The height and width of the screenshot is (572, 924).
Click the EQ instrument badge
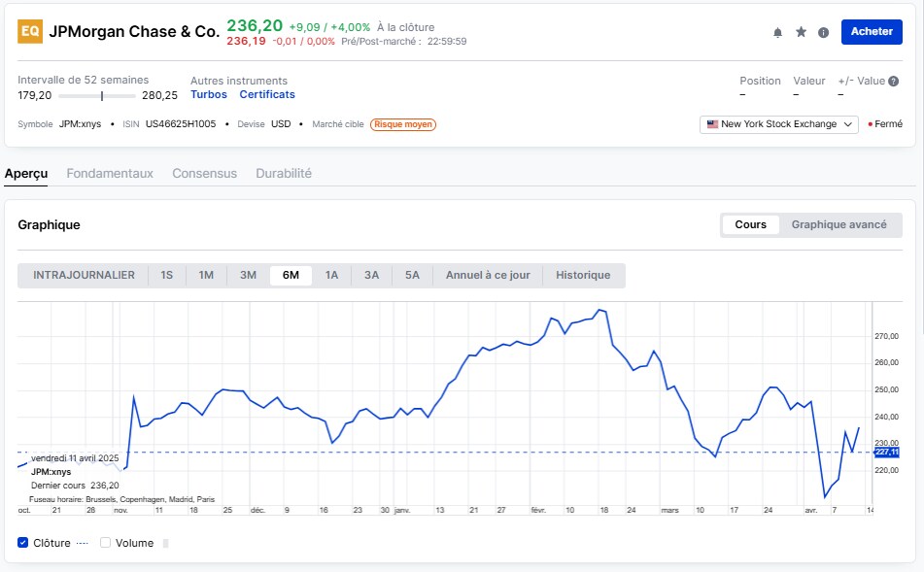(30, 31)
